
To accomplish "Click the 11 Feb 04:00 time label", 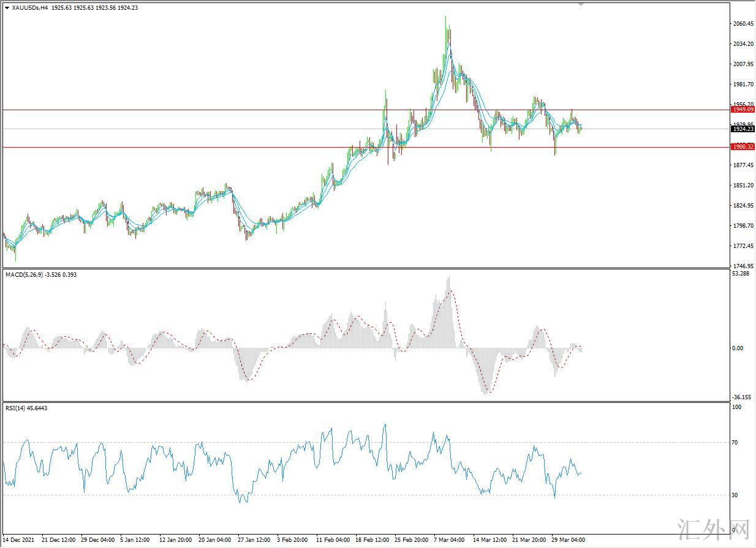I will coord(333,541).
